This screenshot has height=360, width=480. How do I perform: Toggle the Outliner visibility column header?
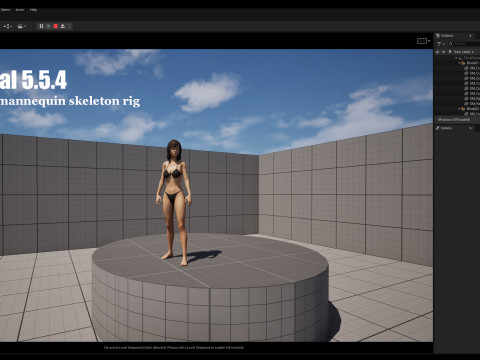point(438,52)
